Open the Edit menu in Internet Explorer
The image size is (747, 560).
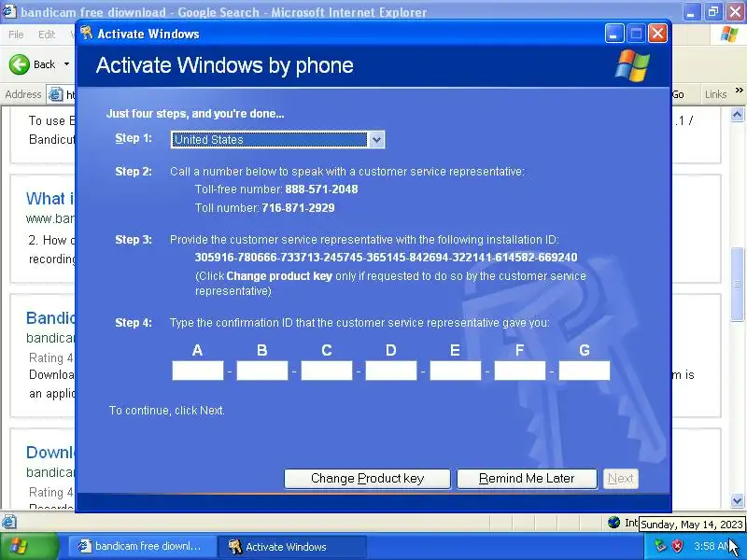[x=47, y=35]
